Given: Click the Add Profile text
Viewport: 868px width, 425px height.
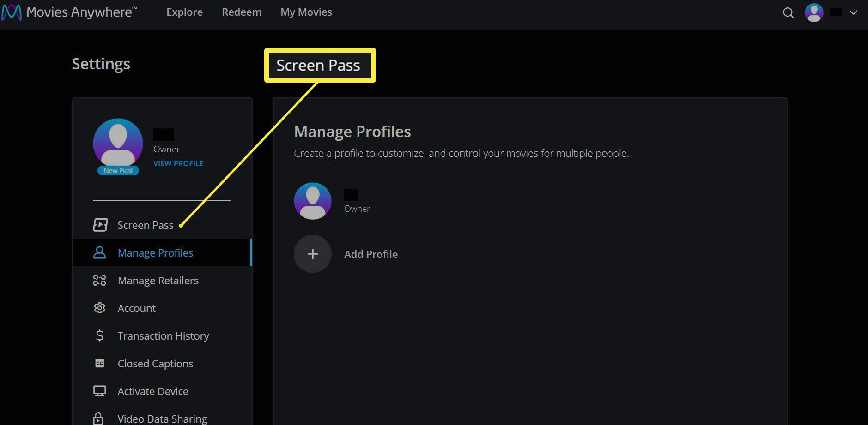Looking at the screenshot, I should click(371, 254).
